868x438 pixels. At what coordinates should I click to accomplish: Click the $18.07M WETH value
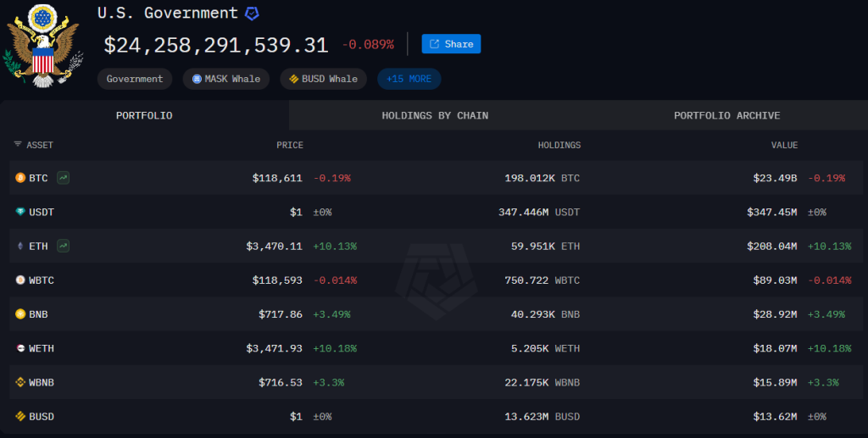(x=775, y=348)
